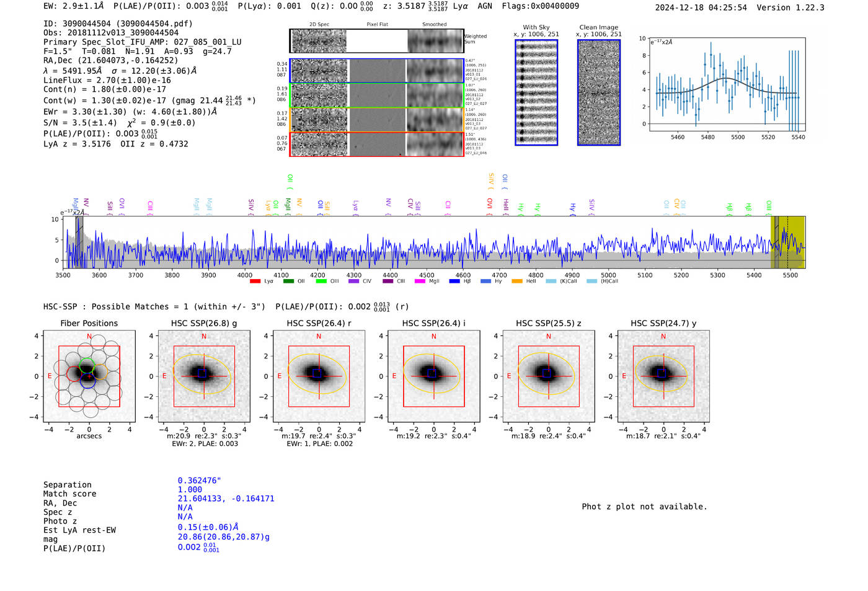Click the HSC-SSP : Possible Matches heading

[154, 307]
